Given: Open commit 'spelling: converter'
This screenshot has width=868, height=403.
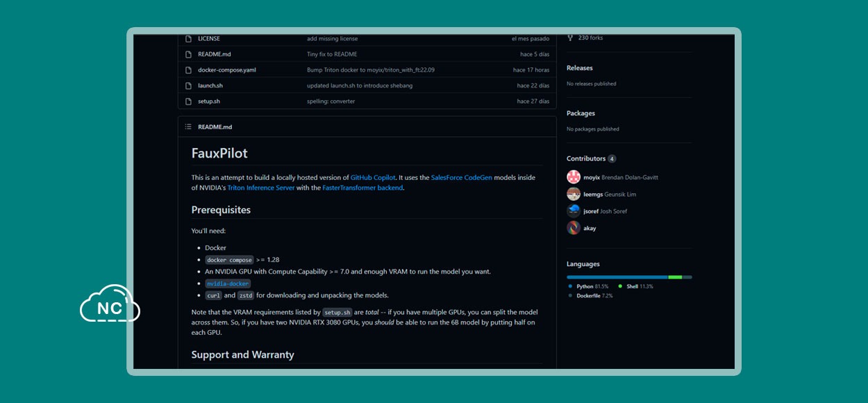Looking at the screenshot, I should [x=331, y=101].
